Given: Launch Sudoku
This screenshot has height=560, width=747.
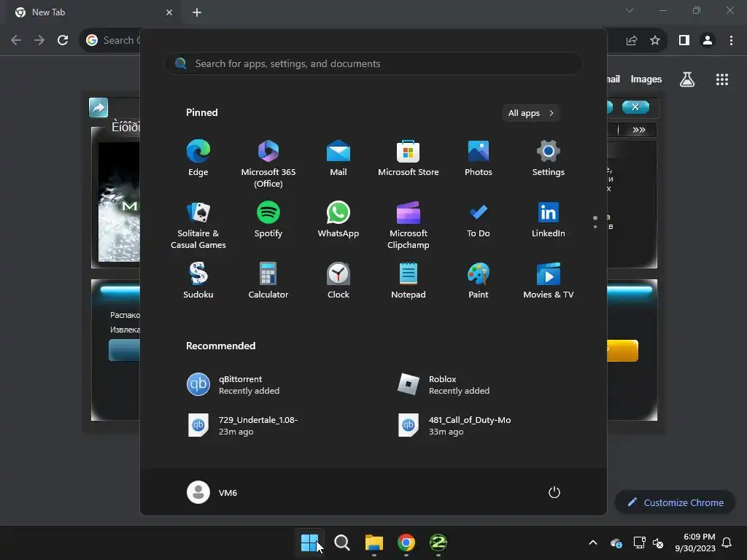Looking at the screenshot, I should 198,281.
